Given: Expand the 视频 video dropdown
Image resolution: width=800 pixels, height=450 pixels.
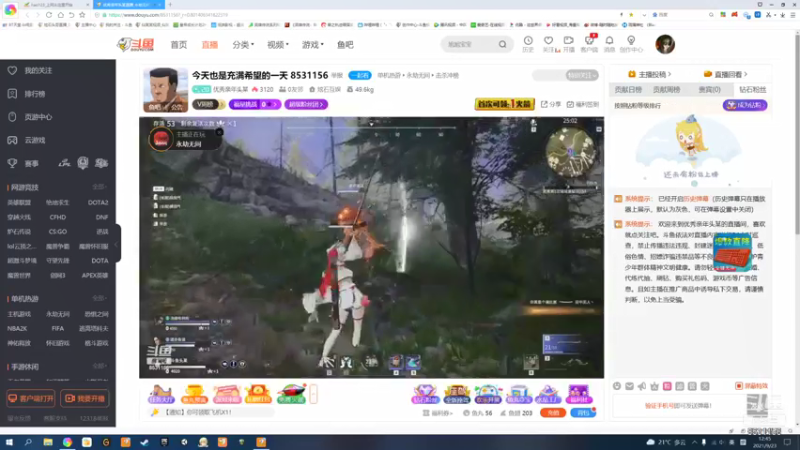Looking at the screenshot, I should click(x=278, y=45).
